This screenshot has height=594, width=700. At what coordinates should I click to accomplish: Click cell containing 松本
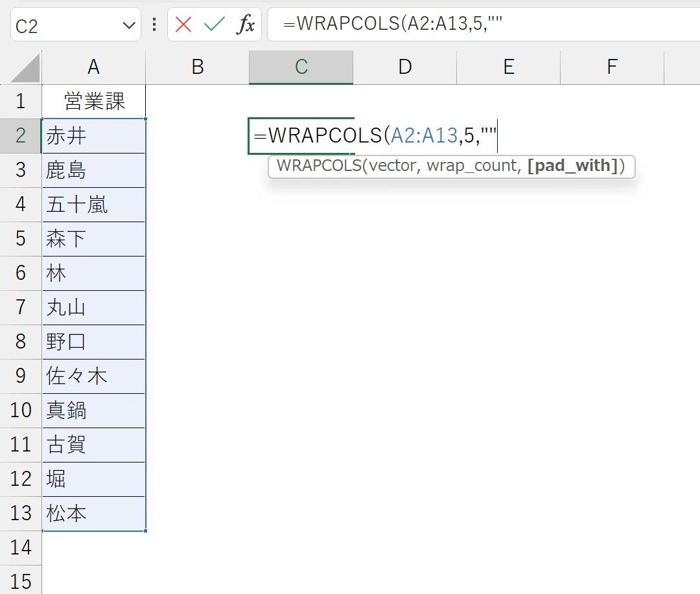click(x=94, y=514)
